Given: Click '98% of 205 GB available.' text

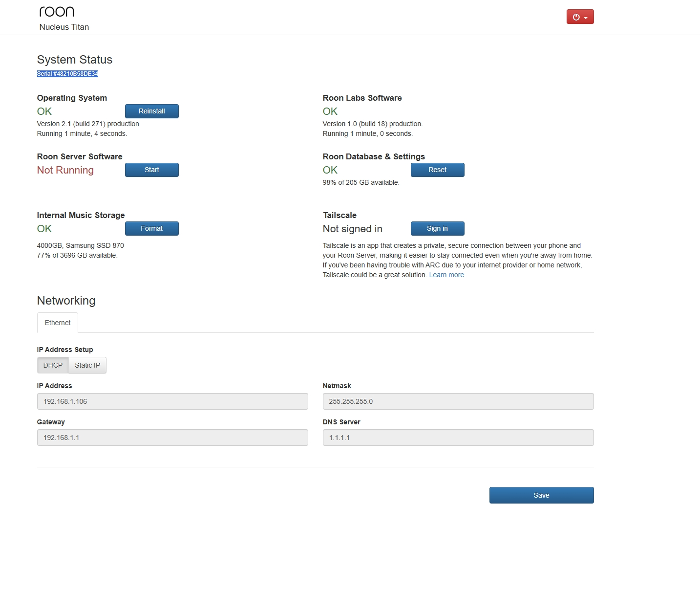Looking at the screenshot, I should [361, 182].
